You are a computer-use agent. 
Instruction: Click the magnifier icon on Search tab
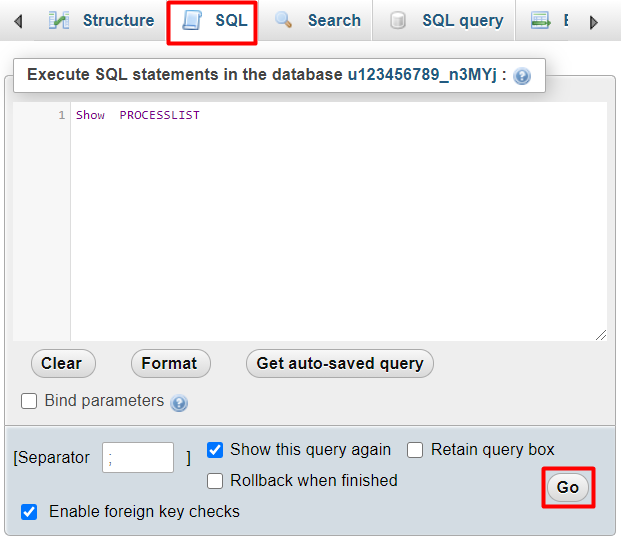pos(284,20)
